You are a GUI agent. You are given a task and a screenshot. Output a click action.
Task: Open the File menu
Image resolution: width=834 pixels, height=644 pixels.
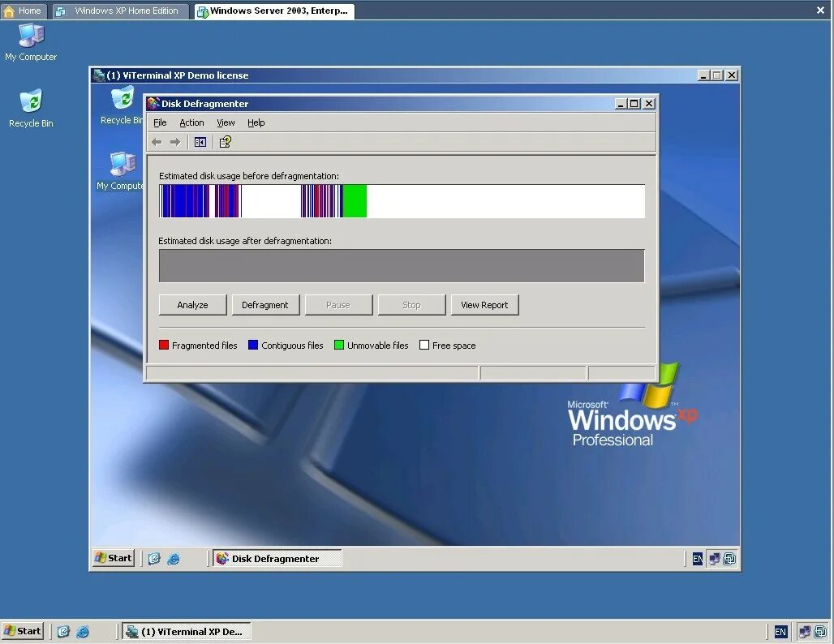[160, 122]
